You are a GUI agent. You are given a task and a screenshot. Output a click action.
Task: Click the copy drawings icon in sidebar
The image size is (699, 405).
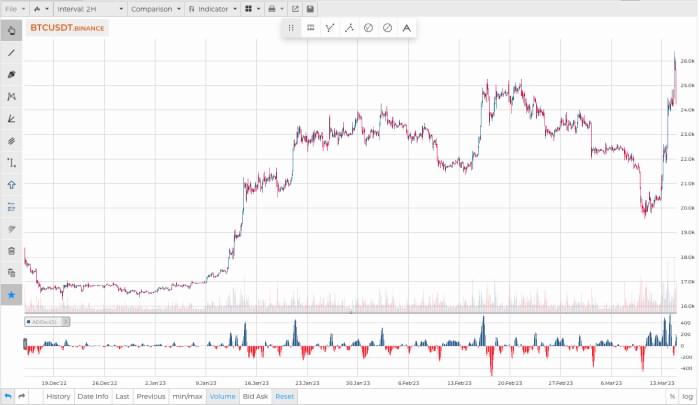(x=11, y=273)
